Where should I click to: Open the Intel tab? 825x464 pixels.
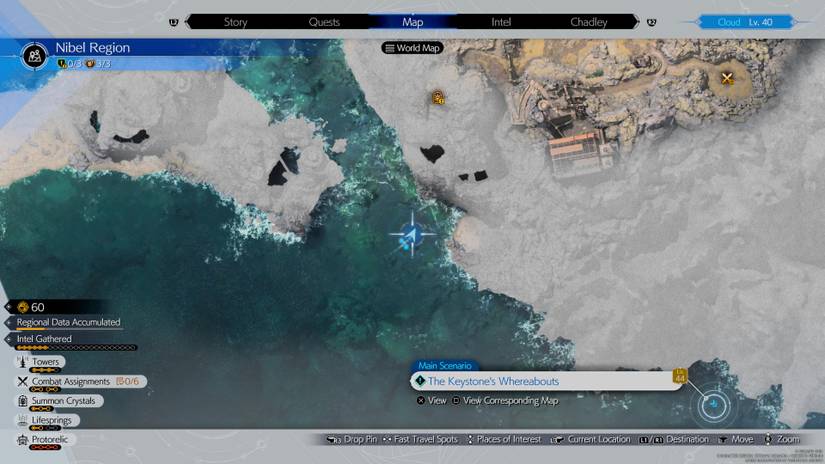pos(501,22)
